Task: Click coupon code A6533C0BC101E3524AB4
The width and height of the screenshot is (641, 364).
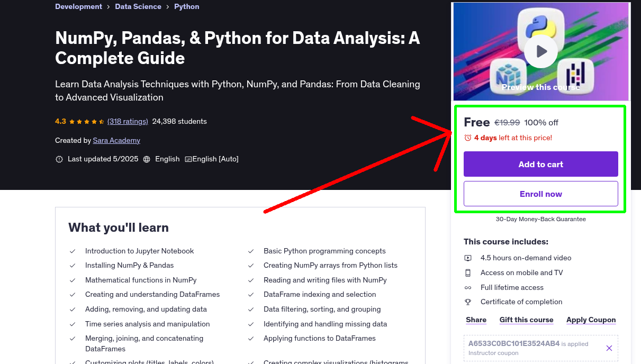Action: click(514, 343)
